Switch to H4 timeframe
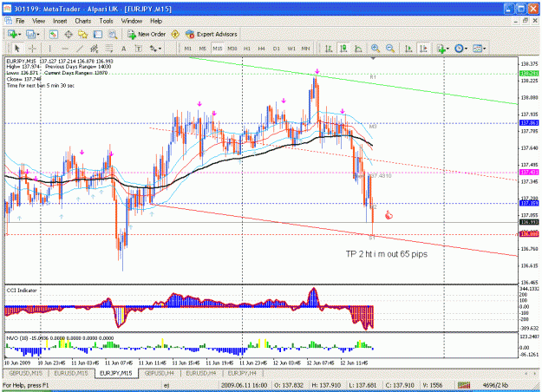 (x=261, y=49)
